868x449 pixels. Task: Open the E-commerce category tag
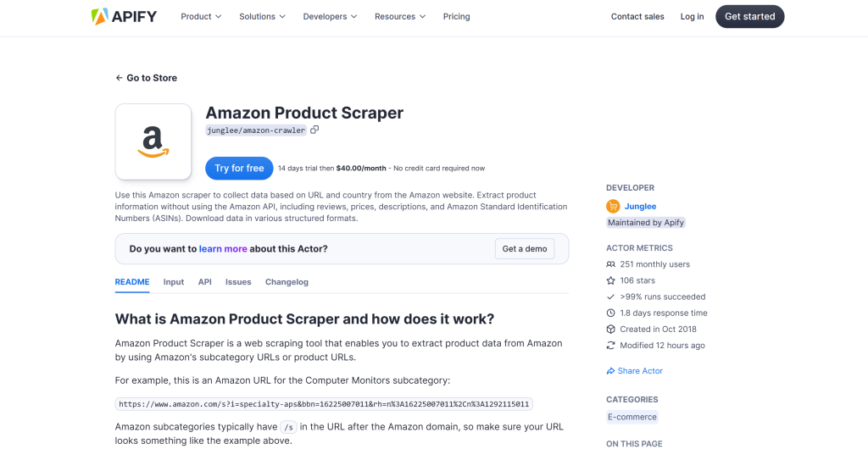632,417
